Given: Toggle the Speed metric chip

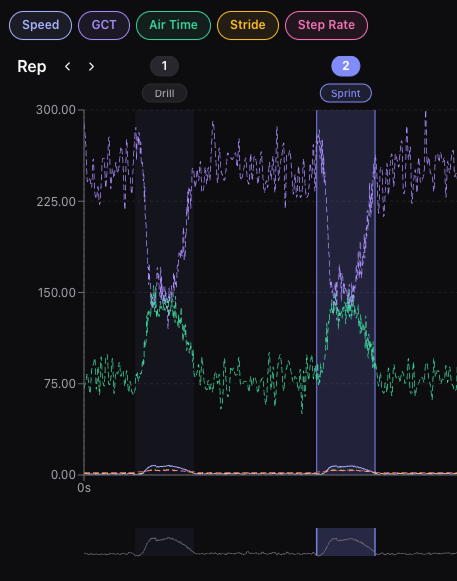Looking at the screenshot, I should (40, 25).
